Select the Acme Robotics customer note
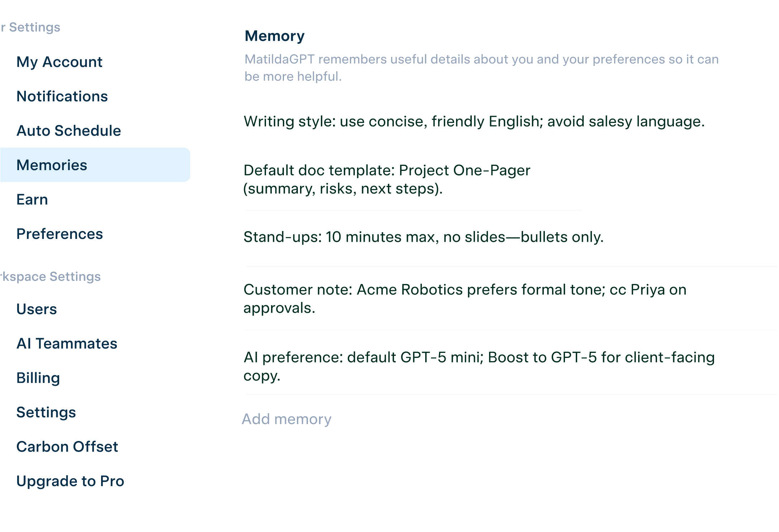This screenshot has height=532, width=779. click(x=465, y=299)
